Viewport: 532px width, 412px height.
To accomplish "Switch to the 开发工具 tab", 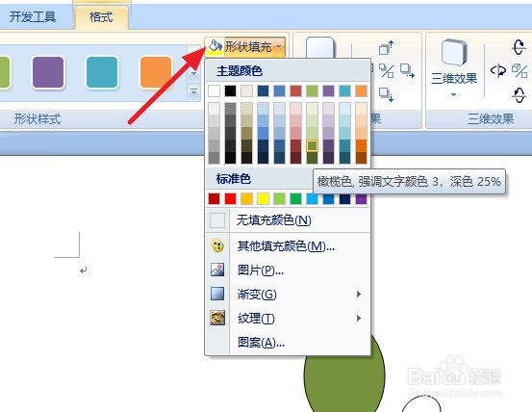I will 33,17.
